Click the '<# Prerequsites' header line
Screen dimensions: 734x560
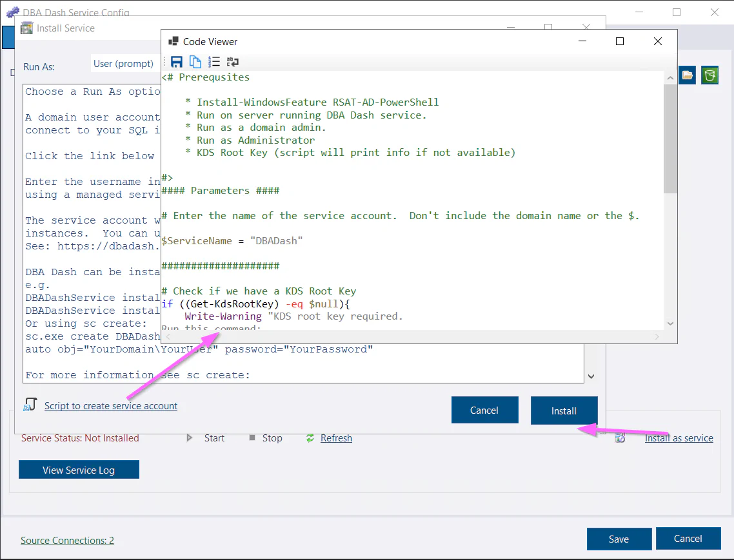point(206,77)
